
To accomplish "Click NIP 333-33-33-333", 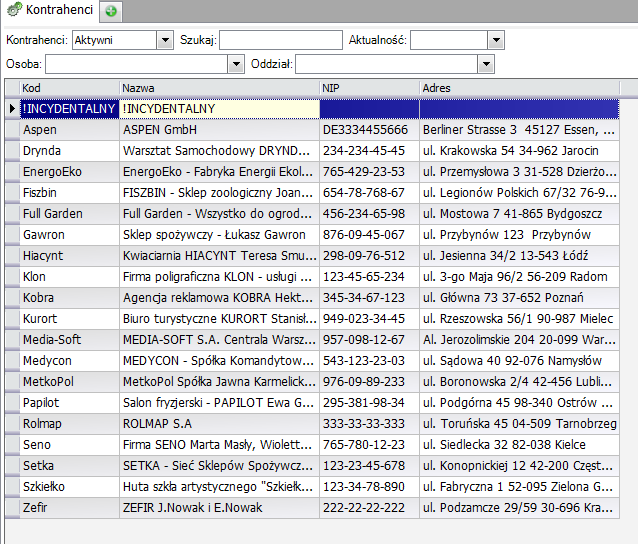I will (x=369, y=424).
